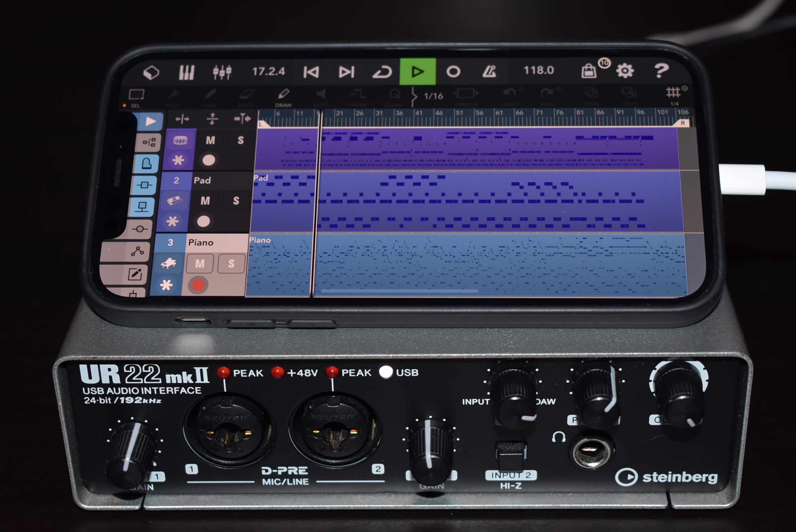Jump to start with rewind button

(311, 72)
